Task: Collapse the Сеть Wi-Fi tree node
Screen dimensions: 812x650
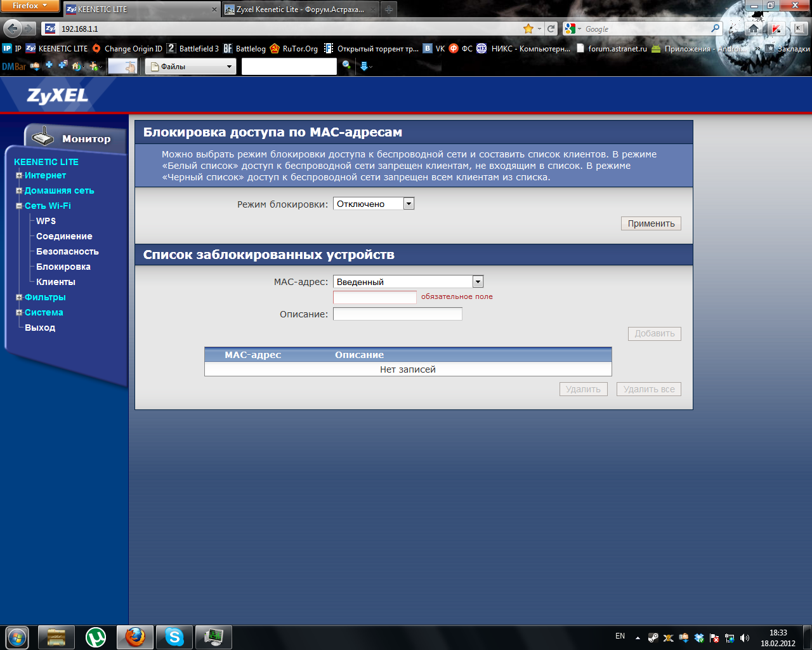Action: click(19, 206)
